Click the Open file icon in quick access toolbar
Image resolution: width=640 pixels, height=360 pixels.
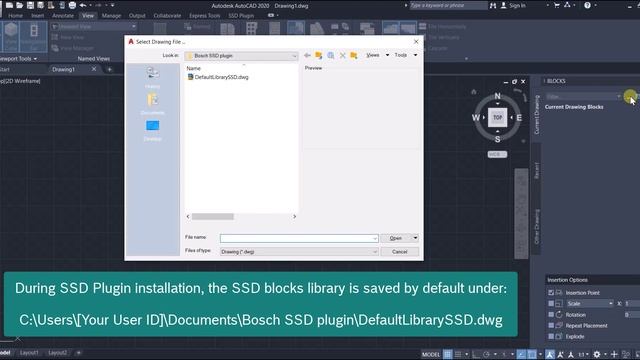point(19,5)
